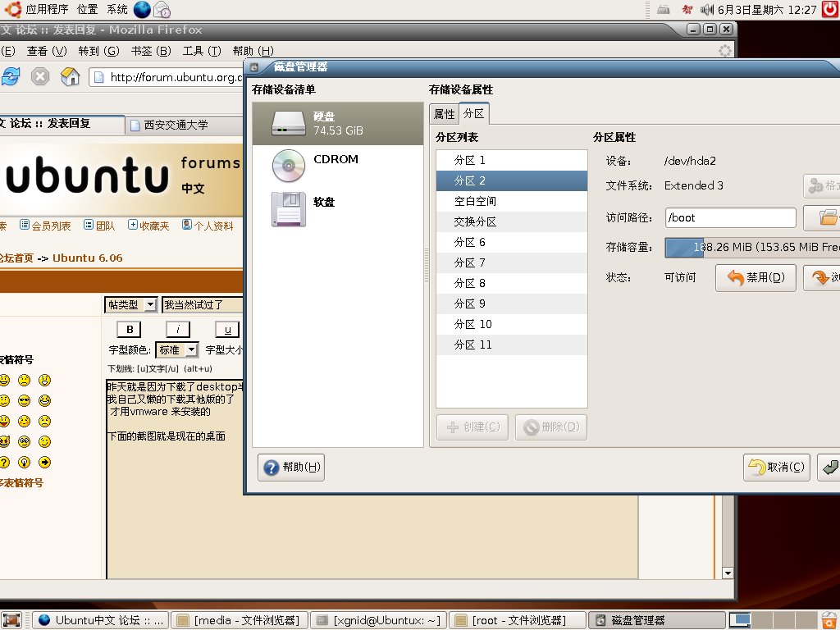Select the hard disk 74.53 GiB device
Viewport: 840px width, 630px height.
pyautogui.click(x=337, y=124)
